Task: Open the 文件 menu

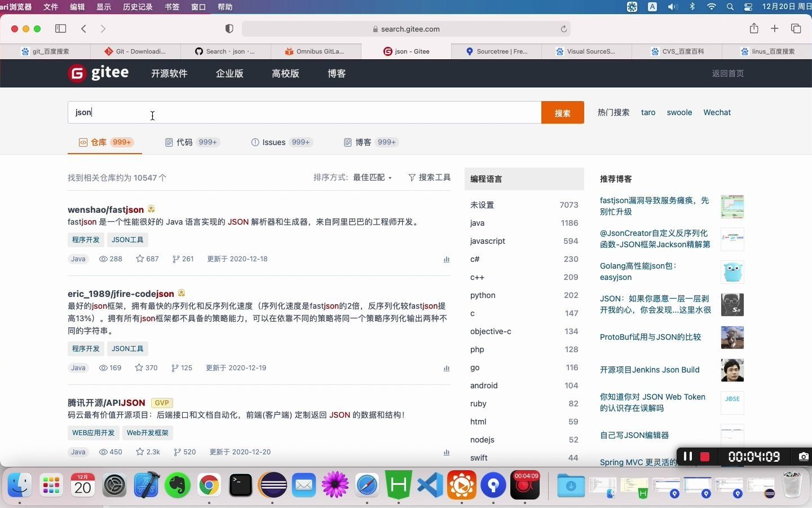Action: coord(51,7)
